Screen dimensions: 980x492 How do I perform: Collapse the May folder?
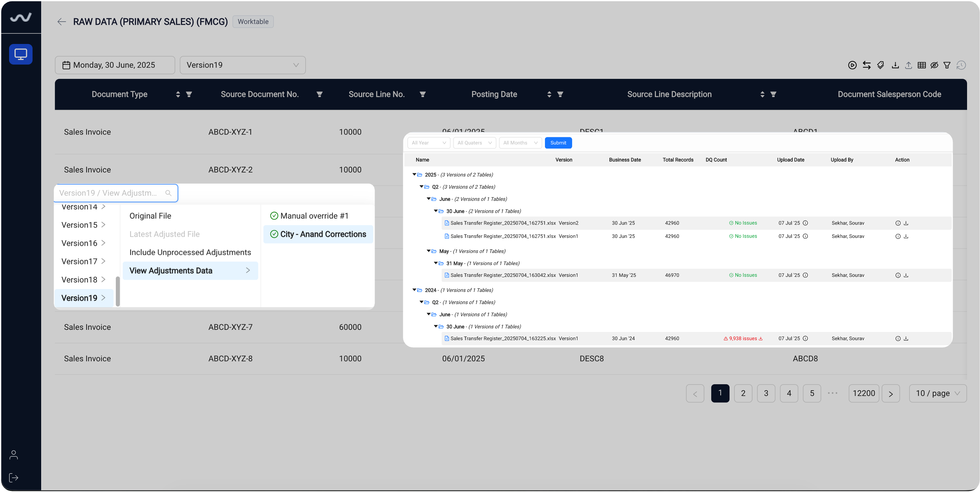(429, 251)
